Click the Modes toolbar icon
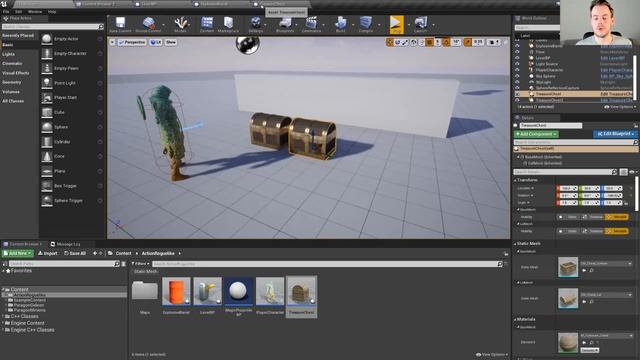Screen dimensions: 640x360 pyautogui.click(x=180, y=24)
